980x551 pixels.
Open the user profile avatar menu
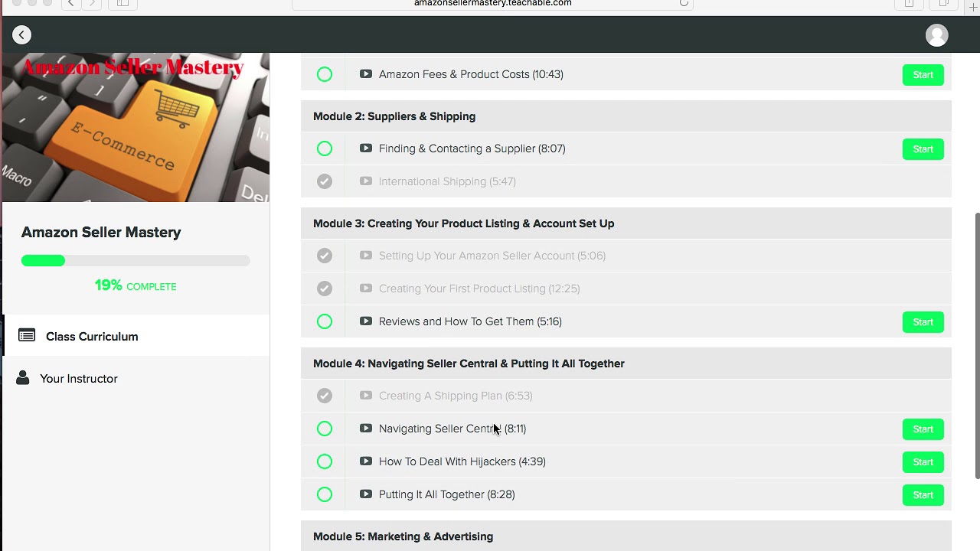936,35
